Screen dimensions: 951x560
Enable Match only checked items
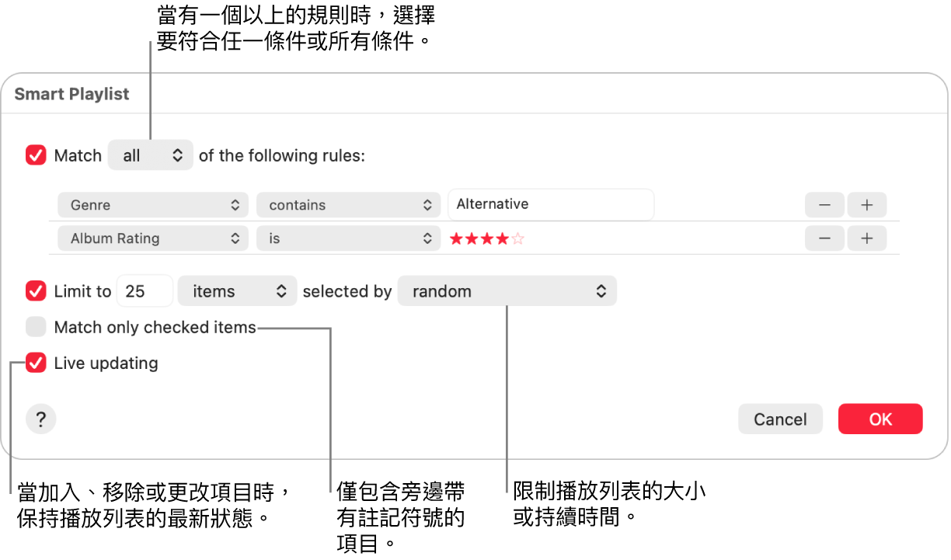click(37, 327)
